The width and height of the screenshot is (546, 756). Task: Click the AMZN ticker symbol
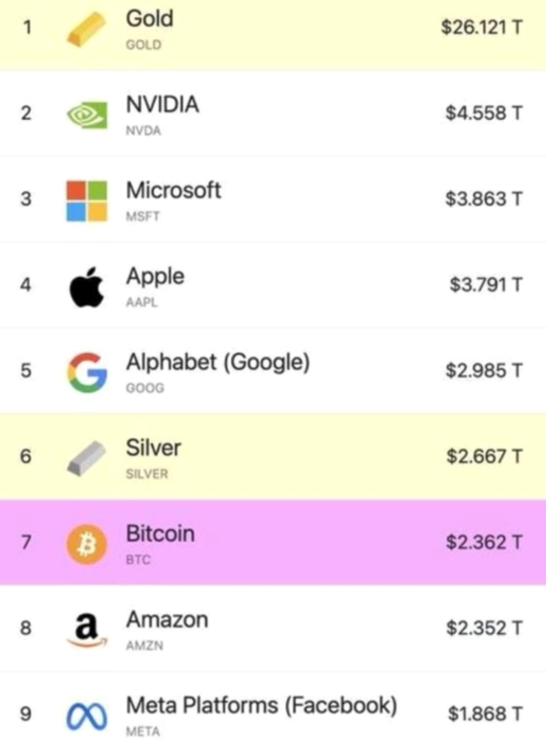click(144, 646)
